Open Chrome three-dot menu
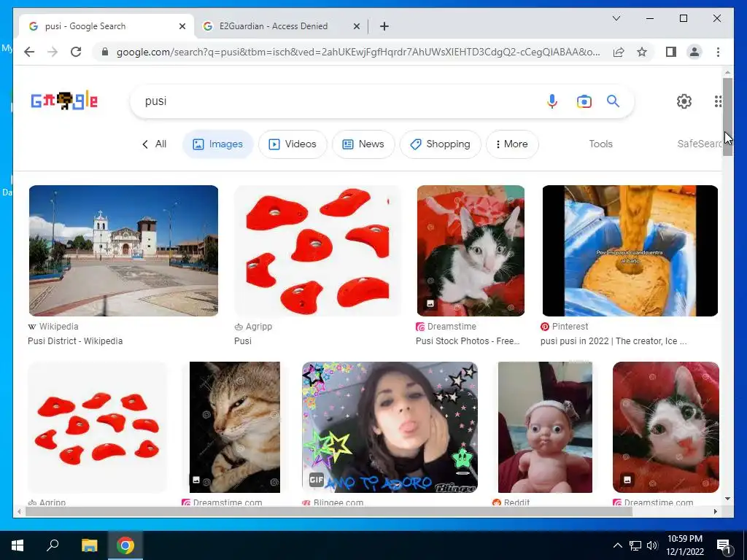The image size is (747, 560). (718, 52)
